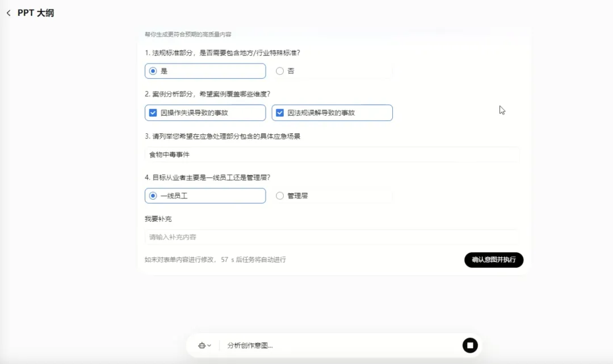This screenshot has height=364, width=613.
Task: Click the PPT 大纲 page title
Action: (36, 13)
